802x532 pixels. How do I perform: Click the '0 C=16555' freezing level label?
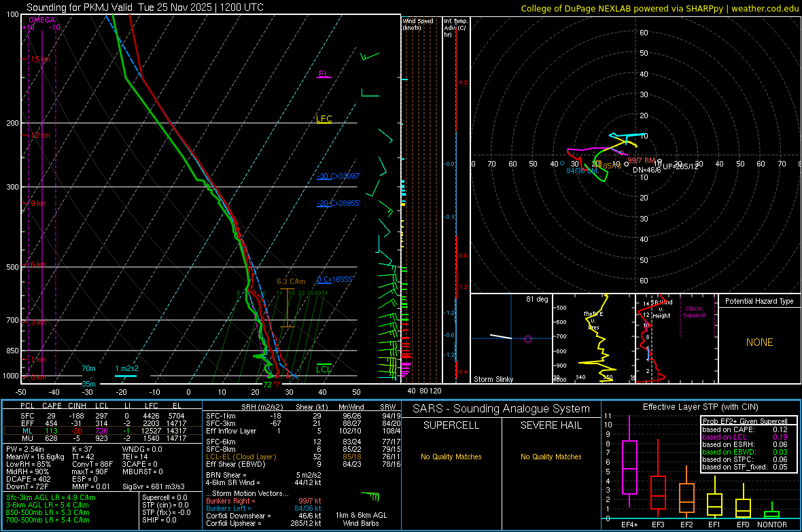tap(335, 279)
